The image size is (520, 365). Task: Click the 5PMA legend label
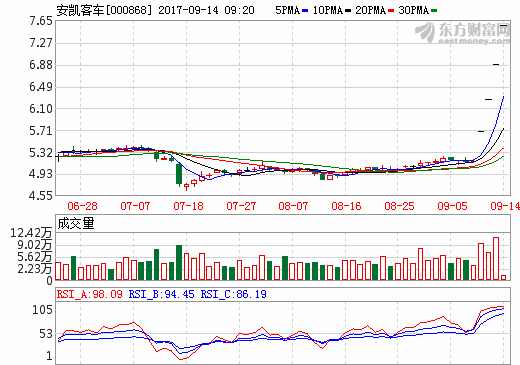(288, 10)
